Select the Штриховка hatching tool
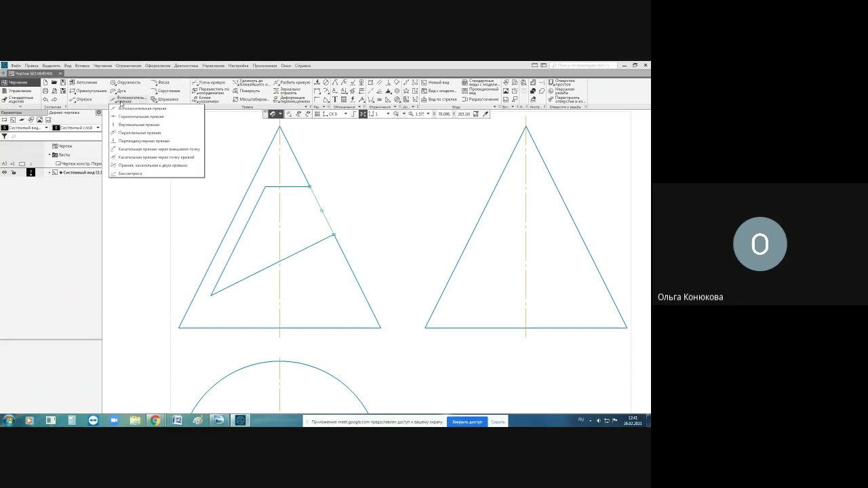Viewport: 868px width, 488px height. tap(165, 99)
